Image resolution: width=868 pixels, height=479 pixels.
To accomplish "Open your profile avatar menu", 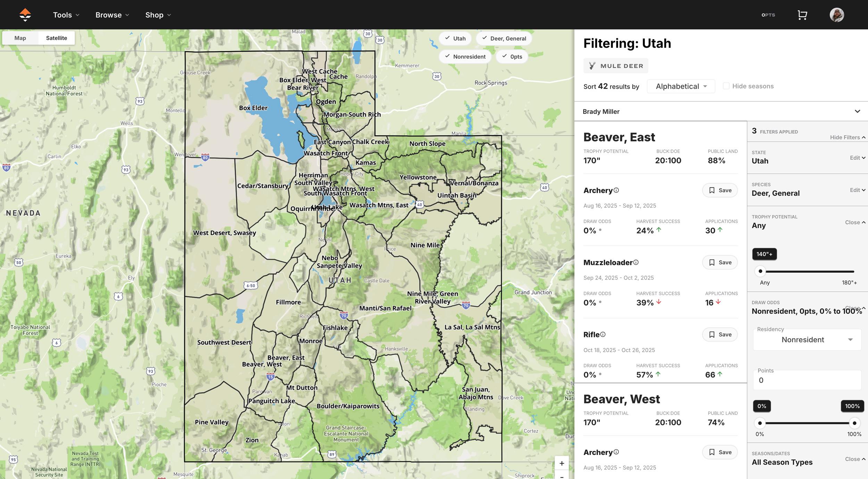I will coord(837,15).
